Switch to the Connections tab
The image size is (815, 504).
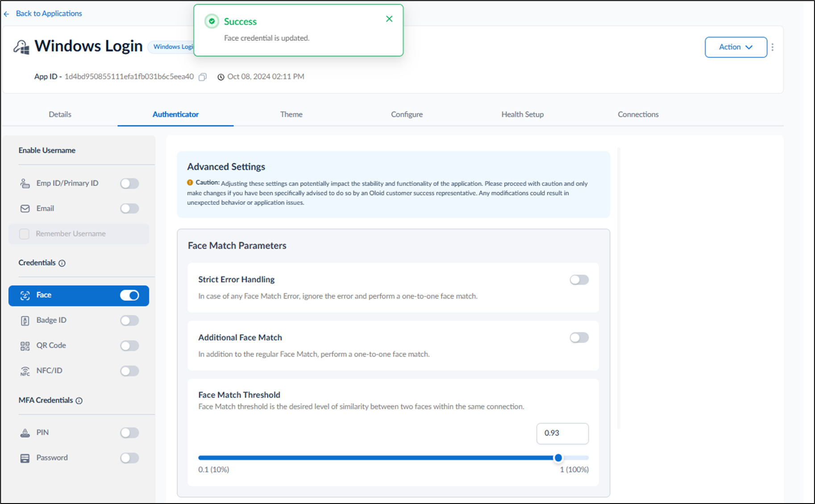pyautogui.click(x=638, y=114)
